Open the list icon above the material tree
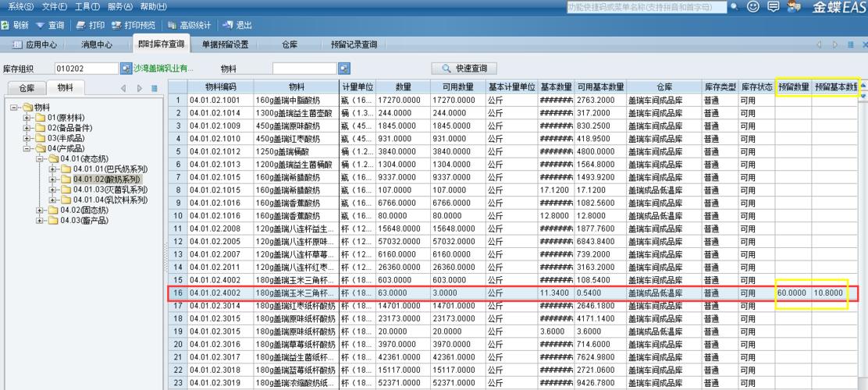Screen dimensions: 868x390 [155, 88]
